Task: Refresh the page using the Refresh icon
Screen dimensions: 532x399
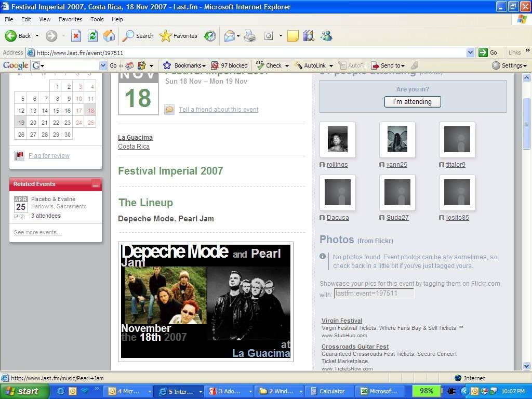Action: pyautogui.click(x=92, y=36)
